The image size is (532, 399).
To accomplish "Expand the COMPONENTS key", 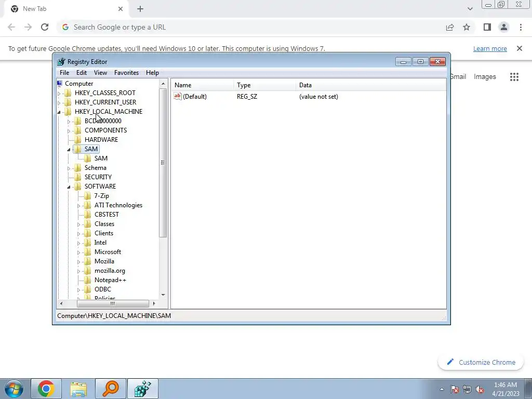I will click(x=69, y=130).
